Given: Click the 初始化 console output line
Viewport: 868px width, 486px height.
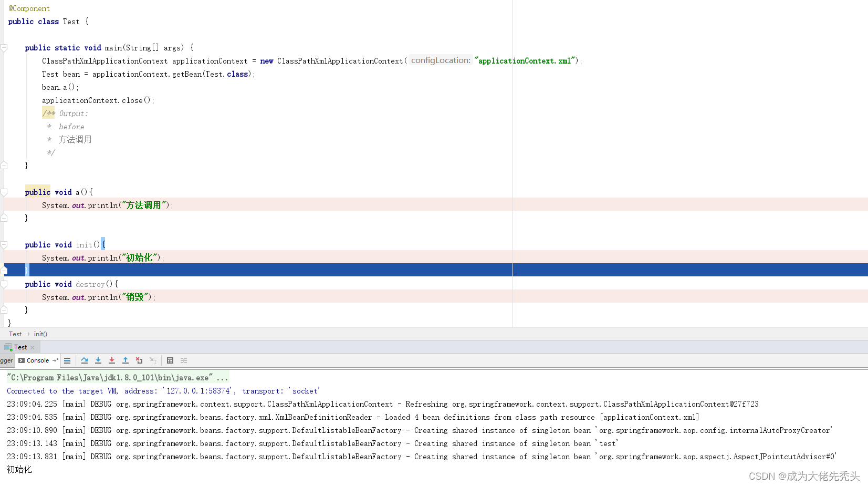Looking at the screenshot, I should (x=19, y=469).
